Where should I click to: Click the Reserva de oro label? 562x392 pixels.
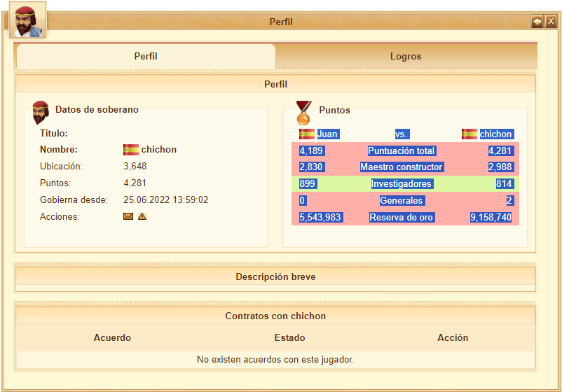coord(402,217)
